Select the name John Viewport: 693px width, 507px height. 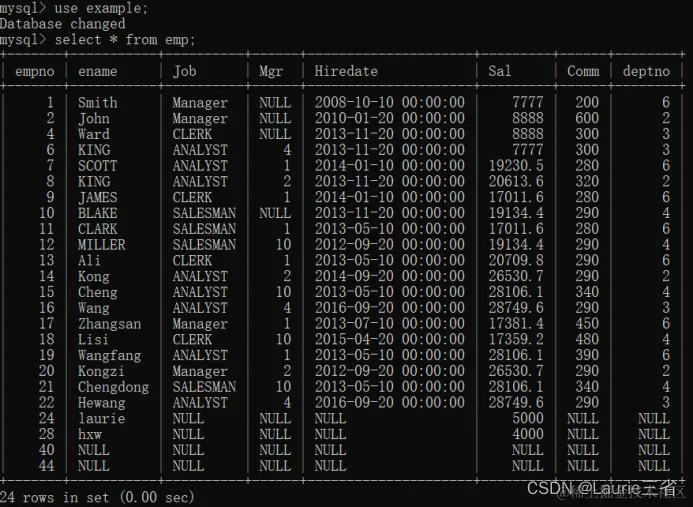coord(94,118)
